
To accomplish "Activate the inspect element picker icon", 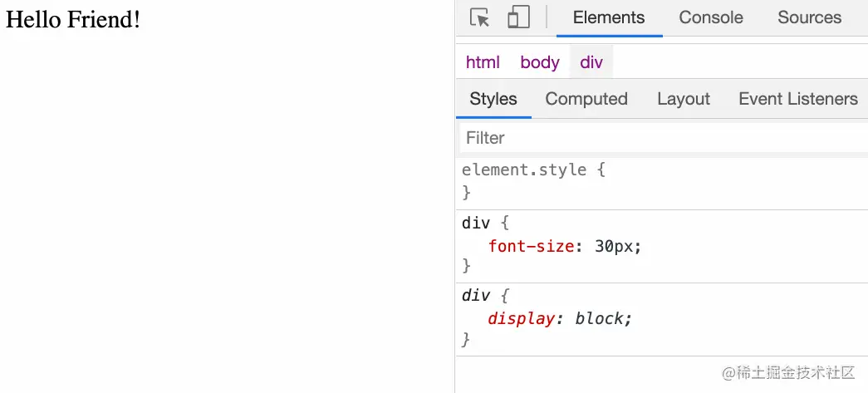I will [479, 17].
